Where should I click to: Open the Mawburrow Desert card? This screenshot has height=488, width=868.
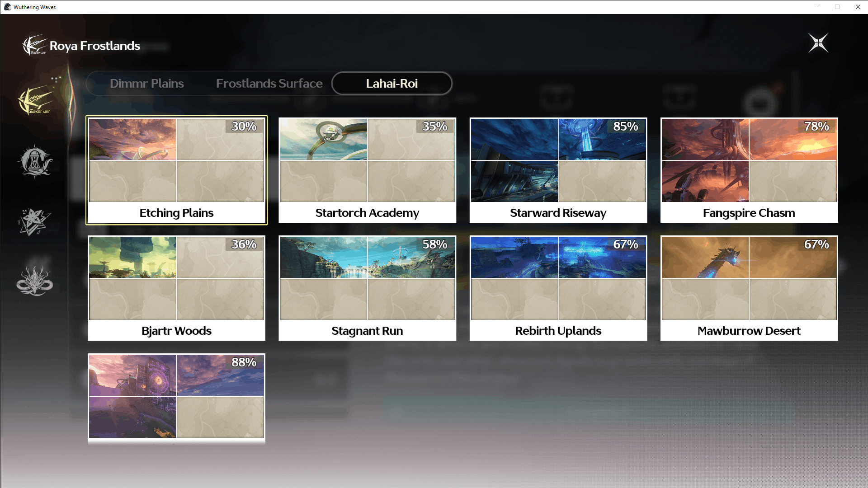749,288
